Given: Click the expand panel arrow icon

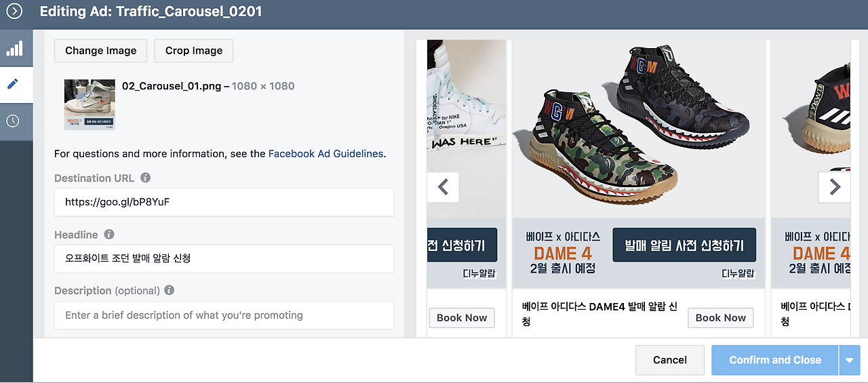Looking at the screenshot, I should click(14, 12).
